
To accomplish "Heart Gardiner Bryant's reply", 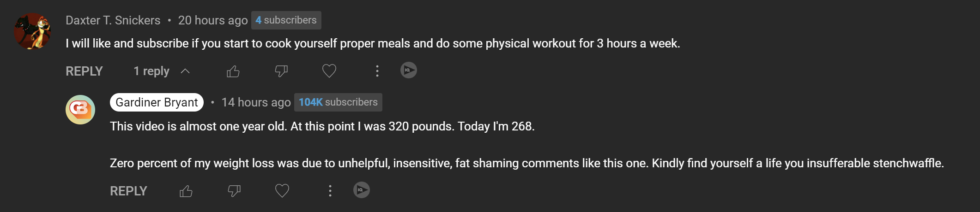I will [282, 191].
